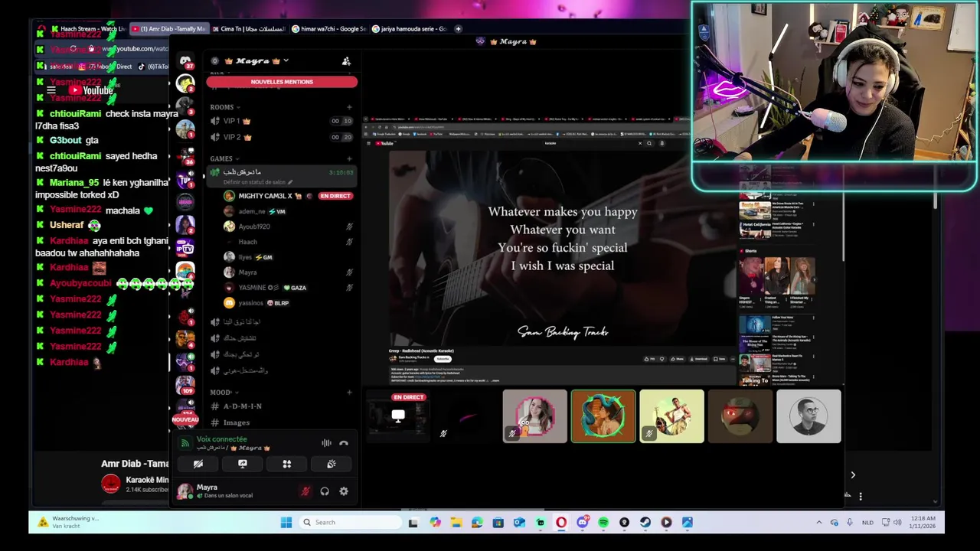Open the soundboard in Discord voice panel
Screen dimensions: 980x551
click(332, 464)
